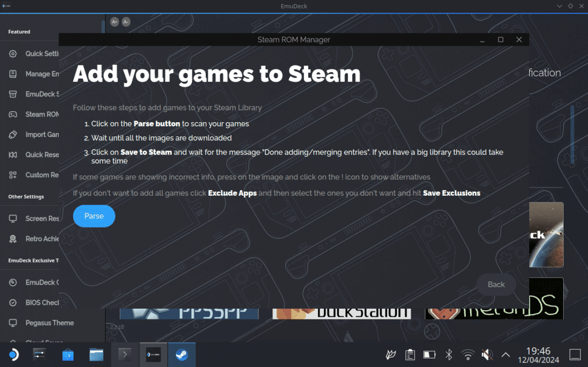This screenshot has width=588, height=367.
Task: Click the Pegasus Theme monitor icon
Action: pyautogui.click(x=13, y=323)
